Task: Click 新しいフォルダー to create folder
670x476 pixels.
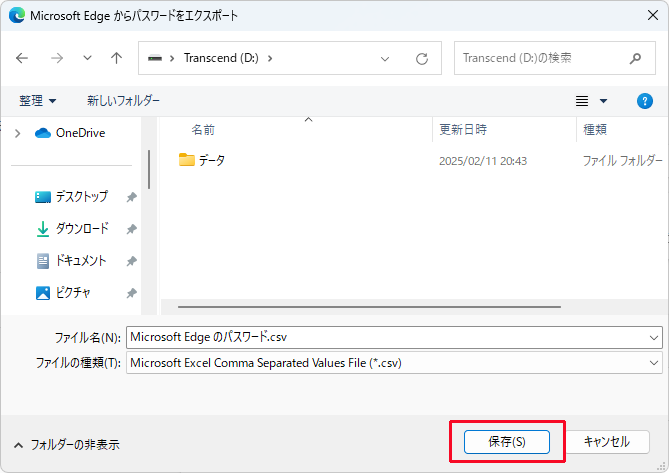Action: click(123, 101)
